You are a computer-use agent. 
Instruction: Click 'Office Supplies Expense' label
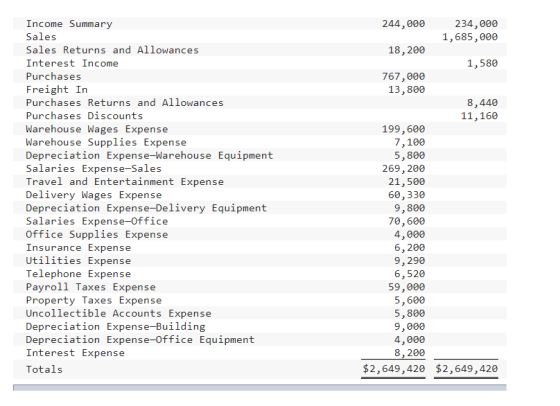pos(97,235)
